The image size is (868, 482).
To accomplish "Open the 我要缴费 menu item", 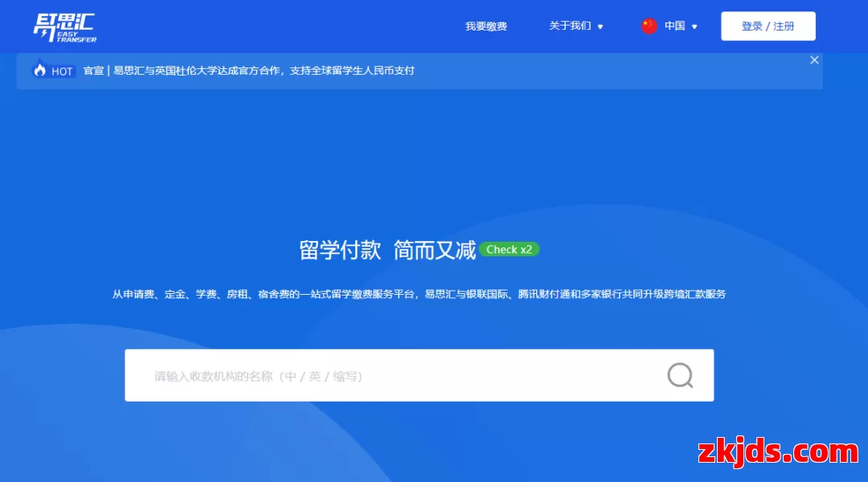I will click(x=485, y=26).
